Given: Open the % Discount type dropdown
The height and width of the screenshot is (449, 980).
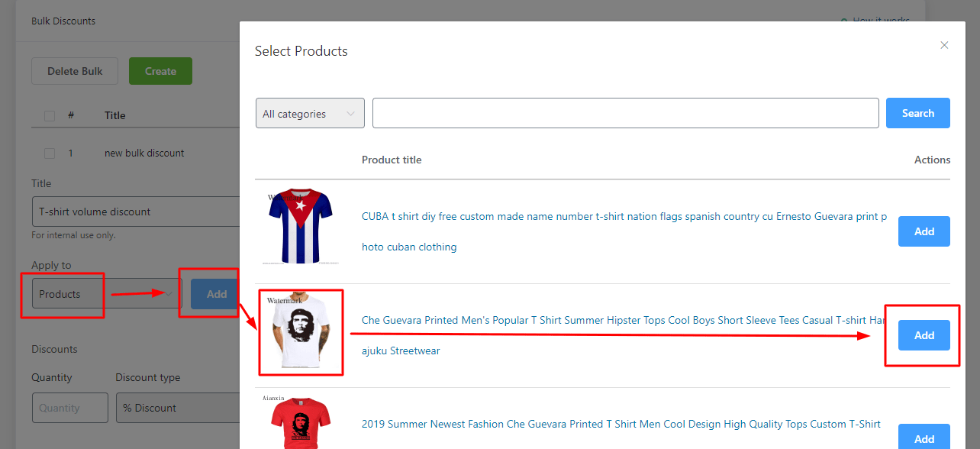Looking at the screenshot, I should 177,408.
